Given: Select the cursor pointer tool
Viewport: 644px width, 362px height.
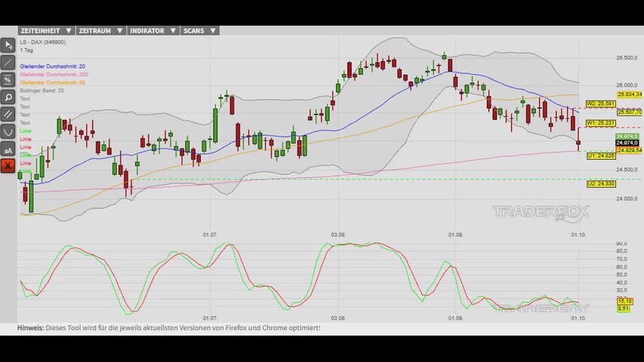Looking at the screenshot, I should pyautogui.click(x=8, y=45).
